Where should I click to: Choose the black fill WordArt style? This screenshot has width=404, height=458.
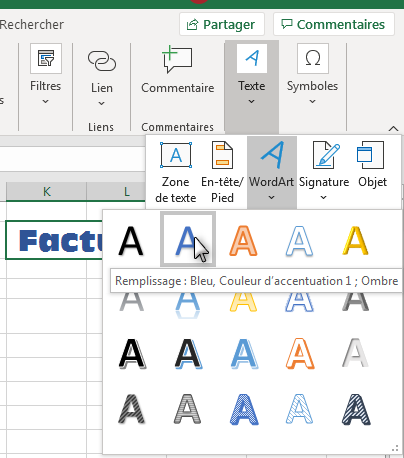point(131,241)
